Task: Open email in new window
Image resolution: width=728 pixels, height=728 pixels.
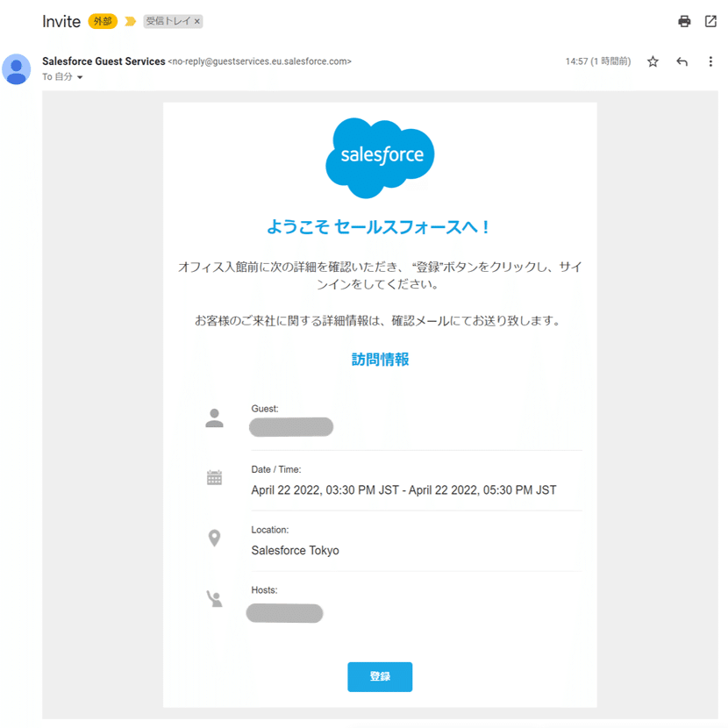Action: coord(710,21)
